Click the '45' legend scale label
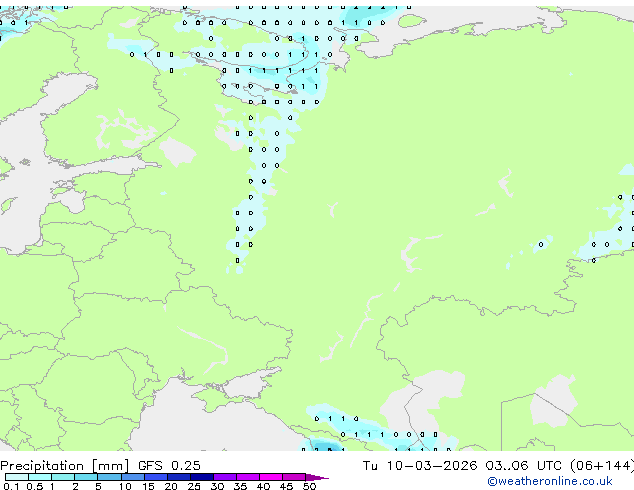 click(x=286, y=486)
